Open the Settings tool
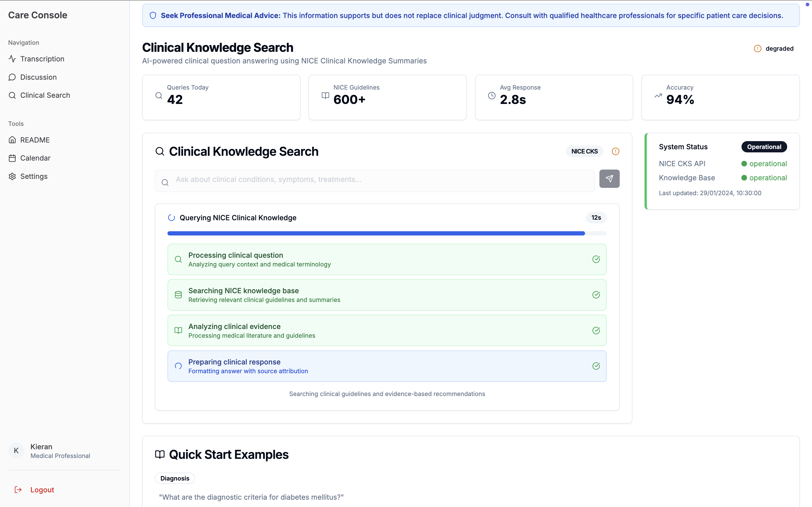 (x=34, y=176)
